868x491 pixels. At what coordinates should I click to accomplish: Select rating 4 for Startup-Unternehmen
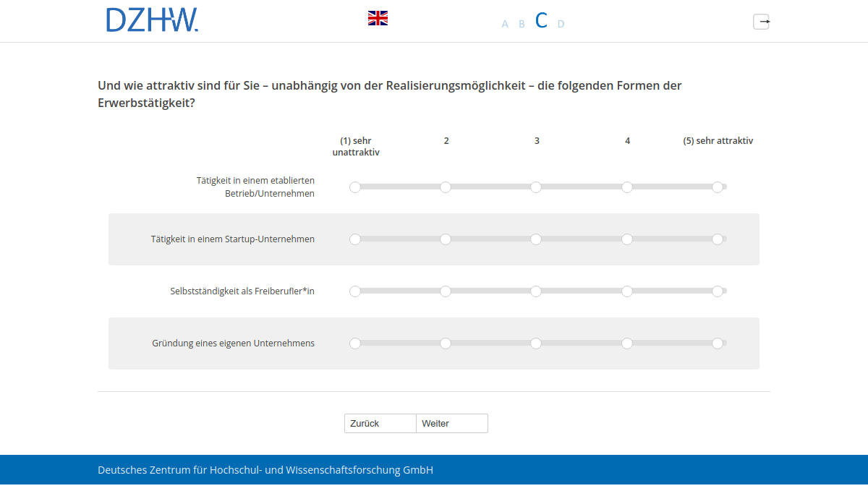click(626, 239)
